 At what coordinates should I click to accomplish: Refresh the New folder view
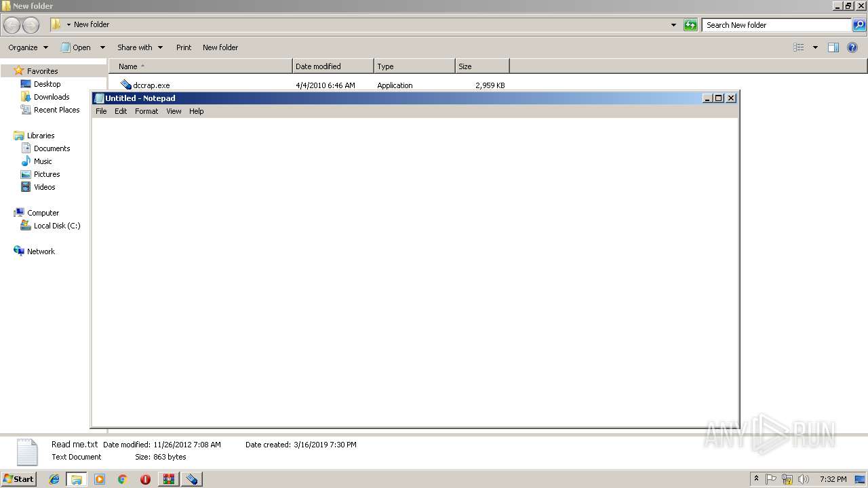coord(690,25)
